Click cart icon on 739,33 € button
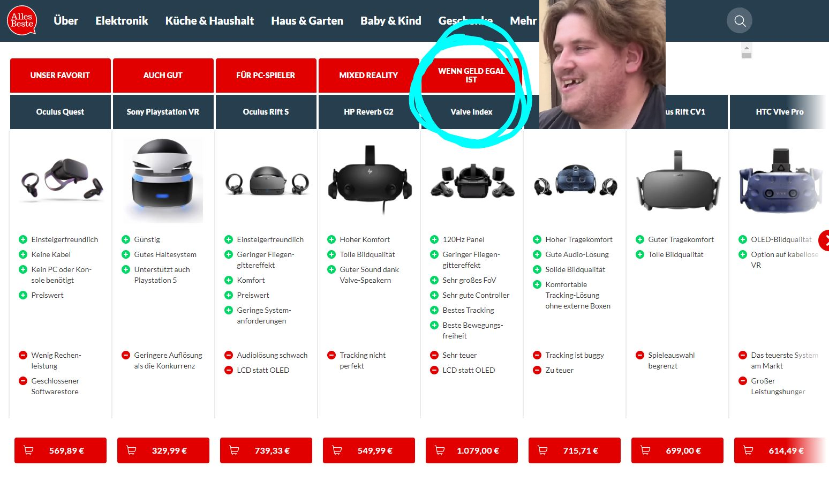The width and height of the screenshot is (829, 504). pos(234,450)
